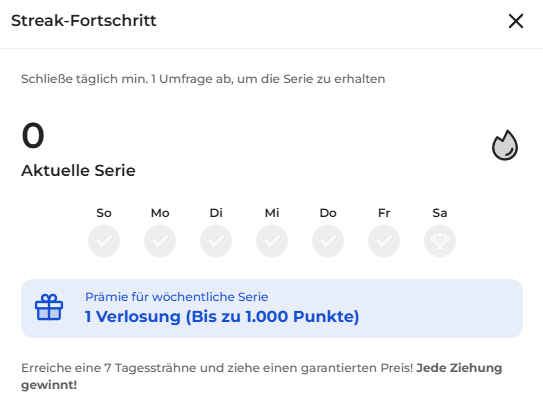Click the Aktuelle Serie label
Screen dimensions: 543x413
78,170
